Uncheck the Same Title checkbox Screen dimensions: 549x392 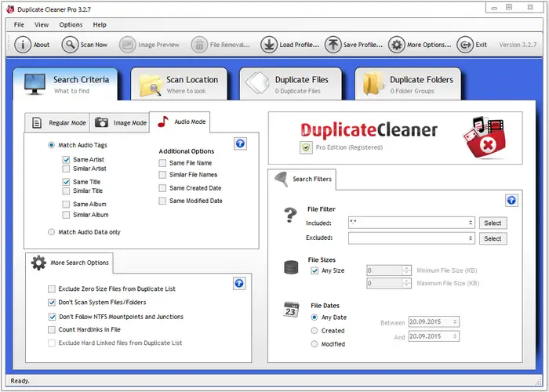pyautogui.click(x=66, y=182)
